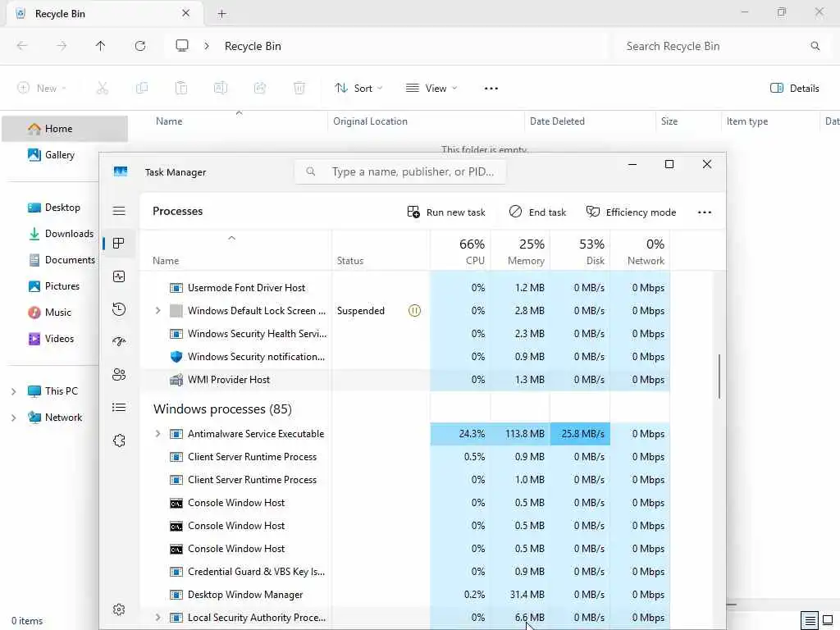The image size is (840, 630).
Task: Click the Forward arrow in File Explorer
Action: click(62, 46)
